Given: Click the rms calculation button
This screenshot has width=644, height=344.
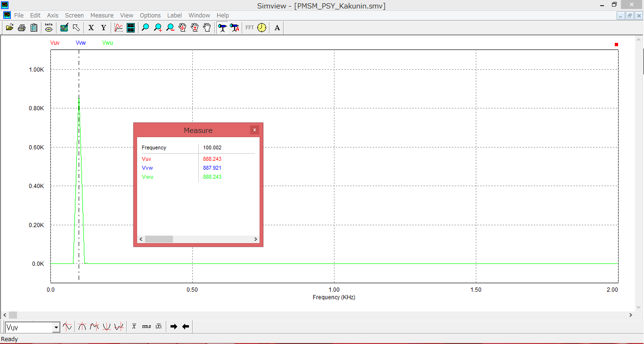Looking at the screenshot, I should click(147, 327).
